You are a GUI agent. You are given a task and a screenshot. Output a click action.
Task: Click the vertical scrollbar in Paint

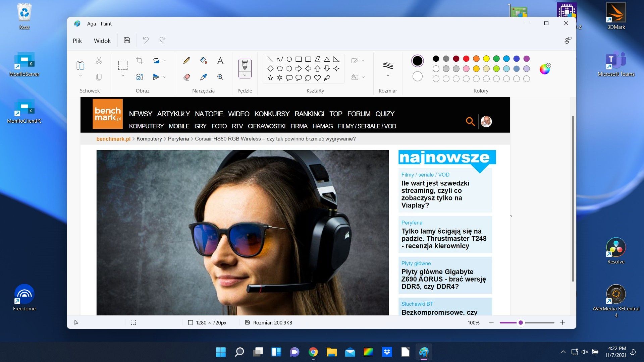click(x=573, y=198)
